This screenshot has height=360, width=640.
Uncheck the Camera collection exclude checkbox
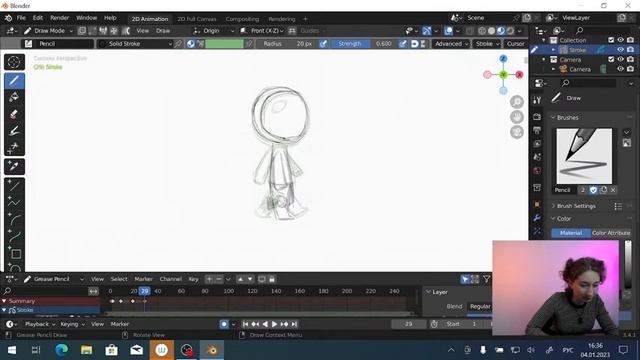coord(611,60)
